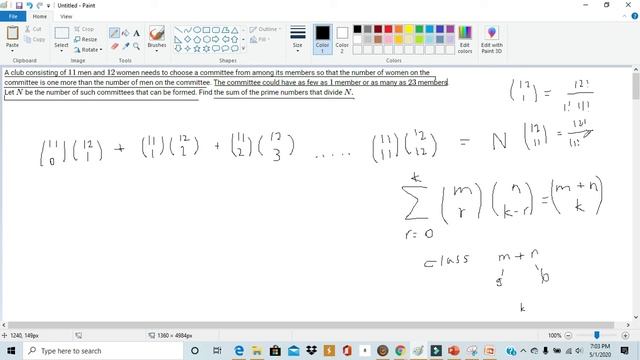
Task: Pick the red color swatch
Action: 388,29
